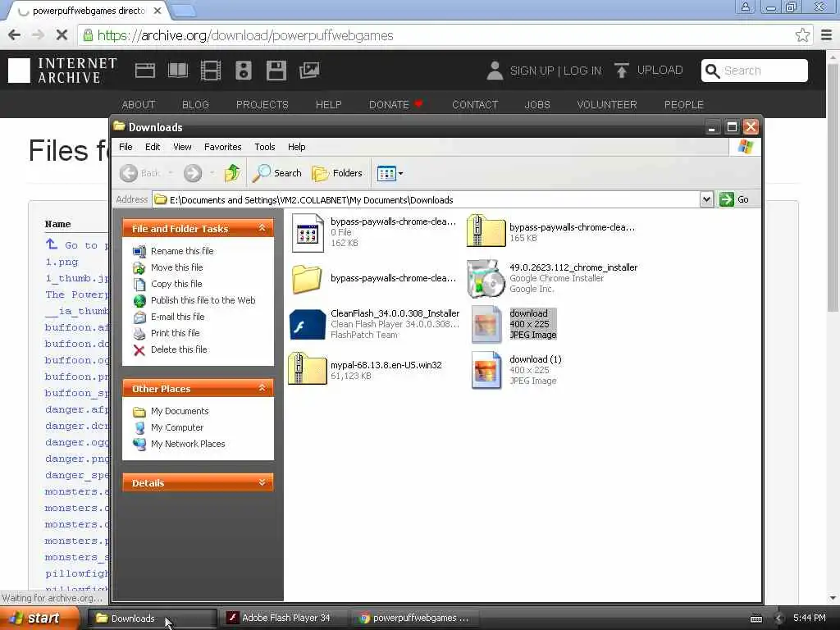
Task: Click the Search magnifier in Downloads toolbar
Action: 277,173
